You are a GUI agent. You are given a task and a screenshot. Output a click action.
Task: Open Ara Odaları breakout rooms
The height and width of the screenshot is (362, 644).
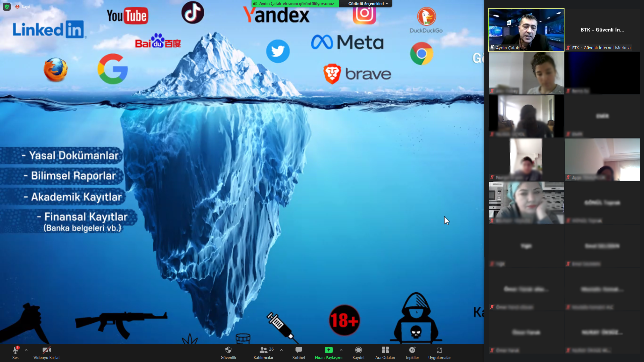click(x=385, y=353)
